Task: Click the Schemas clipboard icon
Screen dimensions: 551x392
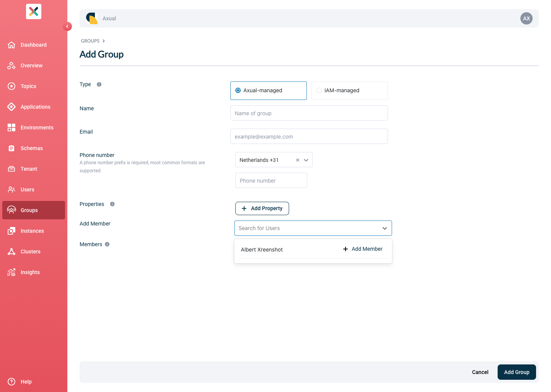Action: (11, 148)
